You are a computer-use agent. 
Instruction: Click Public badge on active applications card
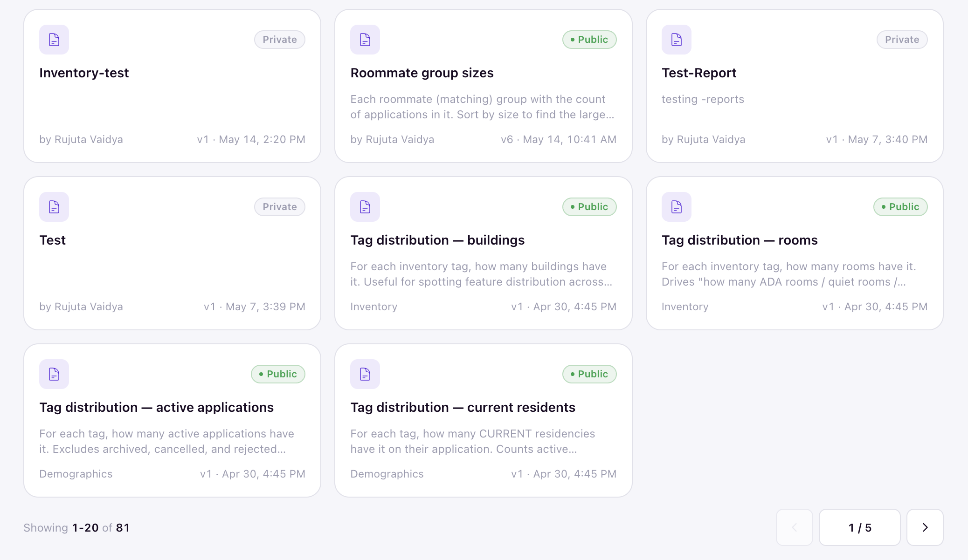[x=278, y=374]
